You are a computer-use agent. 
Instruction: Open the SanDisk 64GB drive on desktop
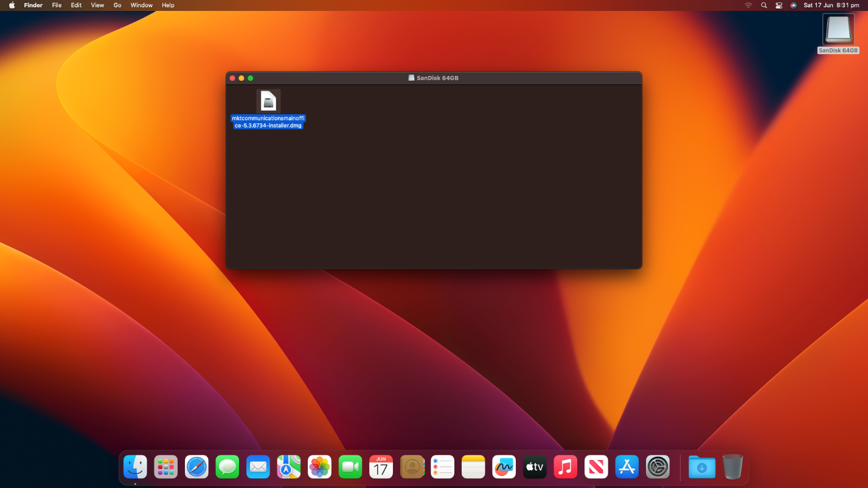click(x=838, y=30)
